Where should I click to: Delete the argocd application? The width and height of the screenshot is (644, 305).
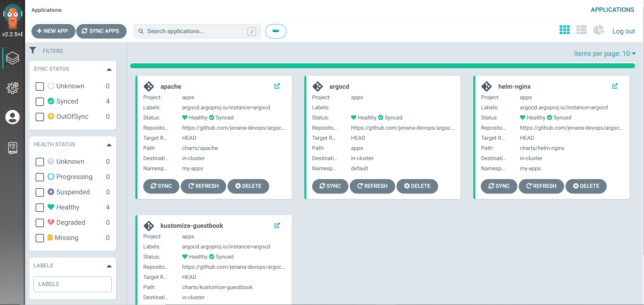417,186
